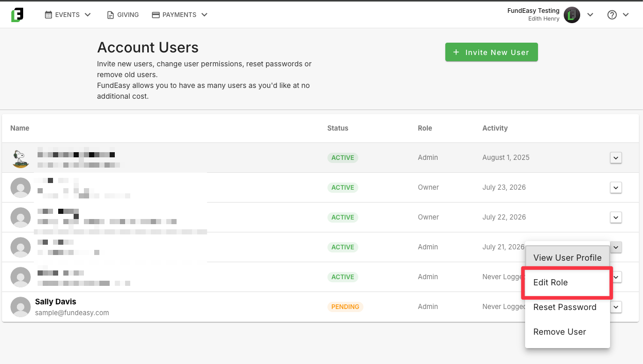
Task: Open the FundEasy logo home icon
Action: click(17, 15)
